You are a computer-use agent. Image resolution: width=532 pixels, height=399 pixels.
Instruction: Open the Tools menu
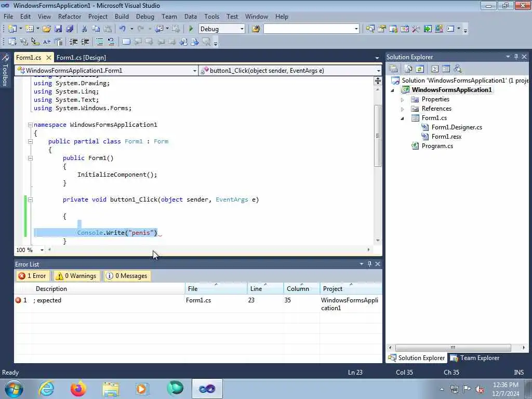[x=212, y=17]
